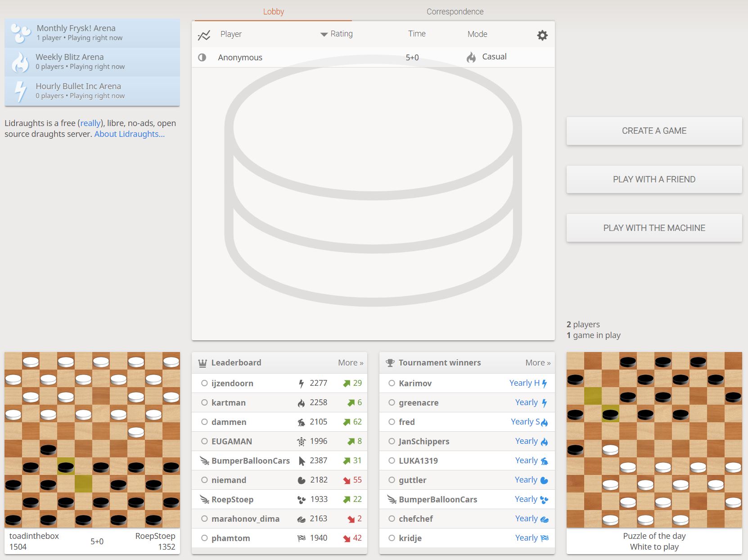This screenshot has width=748, height=560.
Task: Open ijzendoorn's profile from the leaderboard
Action: pyautogui.click(x=232, y=384)
